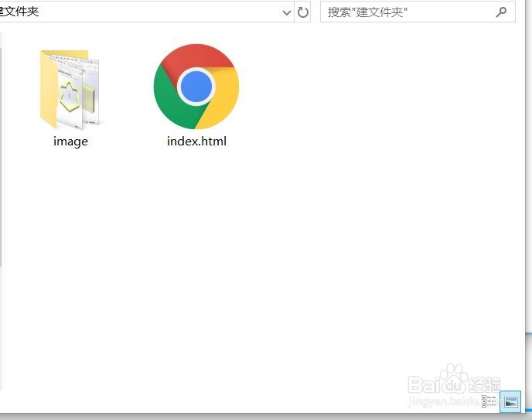This screenshot has height=420, width=532.
Task: Switch to large icons view
Action: pyautogui.click(x=510, y=401)
